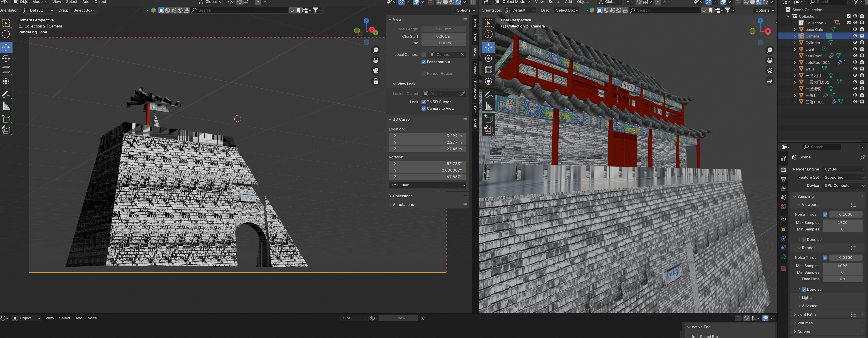The image size is (868, 338).
Task: Open the zoom icon in left viewport sidebar
Action: click(375, 50)
